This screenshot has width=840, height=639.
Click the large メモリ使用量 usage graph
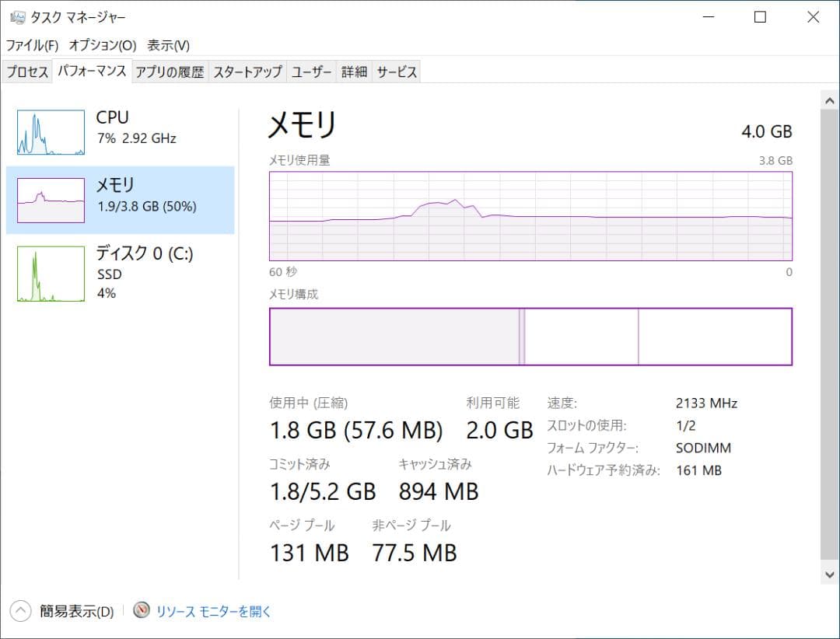click(x=531, y=218)
